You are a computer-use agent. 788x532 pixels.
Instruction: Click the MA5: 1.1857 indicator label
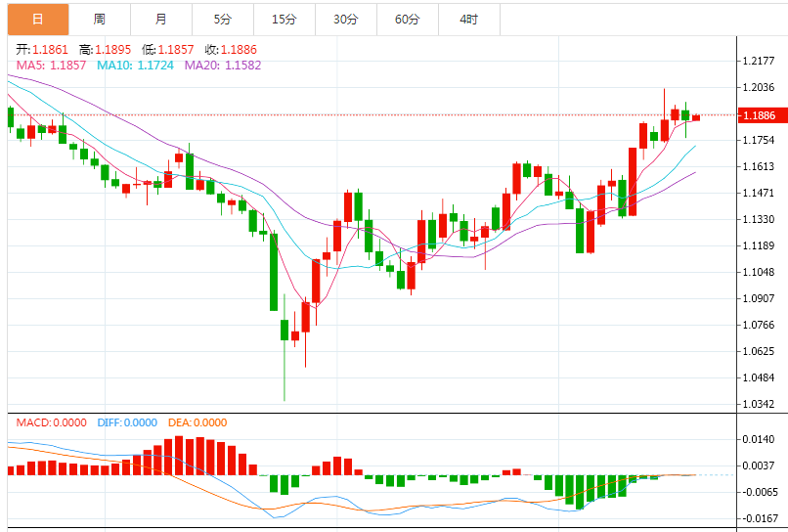(x=51, y=66)
